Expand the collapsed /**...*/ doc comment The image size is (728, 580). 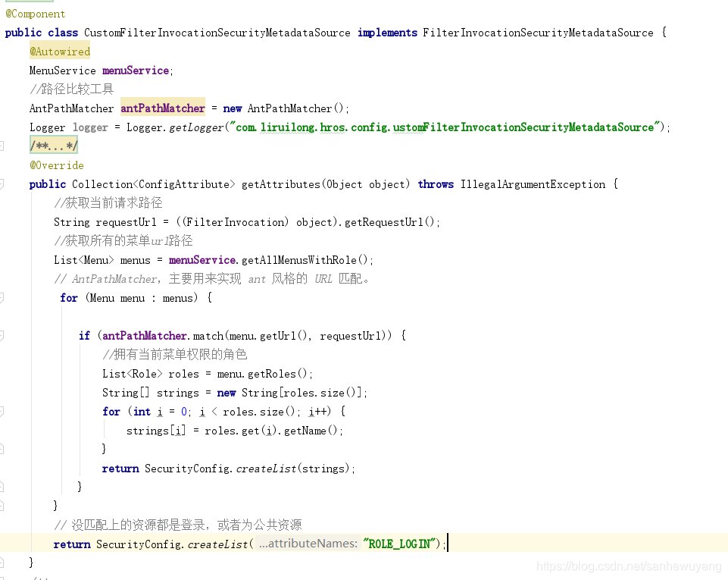(53, 146)
